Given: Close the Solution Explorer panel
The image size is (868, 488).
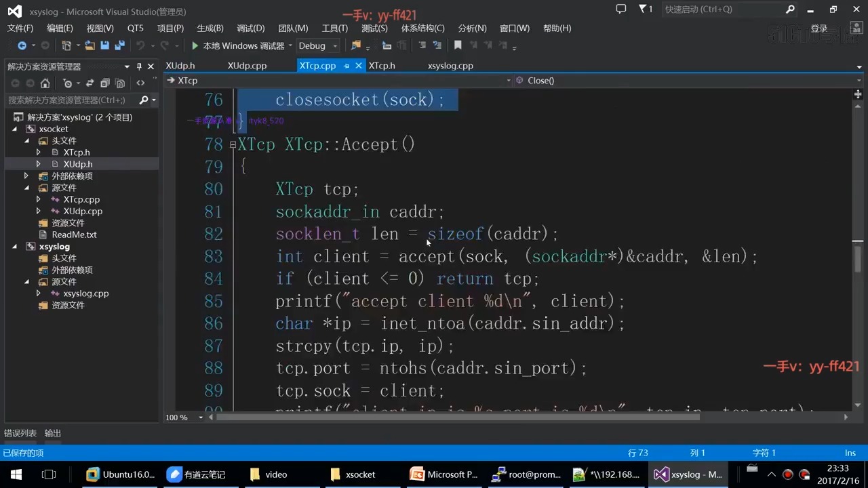Looking at the screenshot, I should [x=151, y=66].
